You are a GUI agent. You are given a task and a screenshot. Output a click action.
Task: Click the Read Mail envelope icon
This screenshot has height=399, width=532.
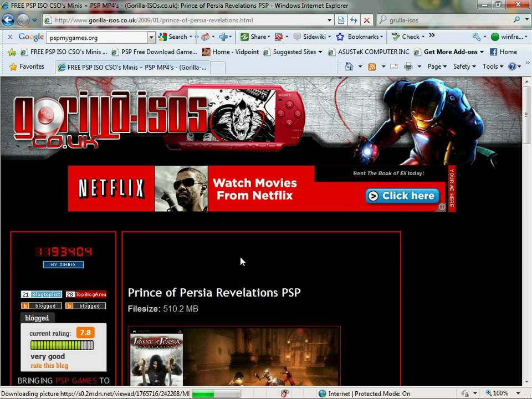click(x=393, y=66)
